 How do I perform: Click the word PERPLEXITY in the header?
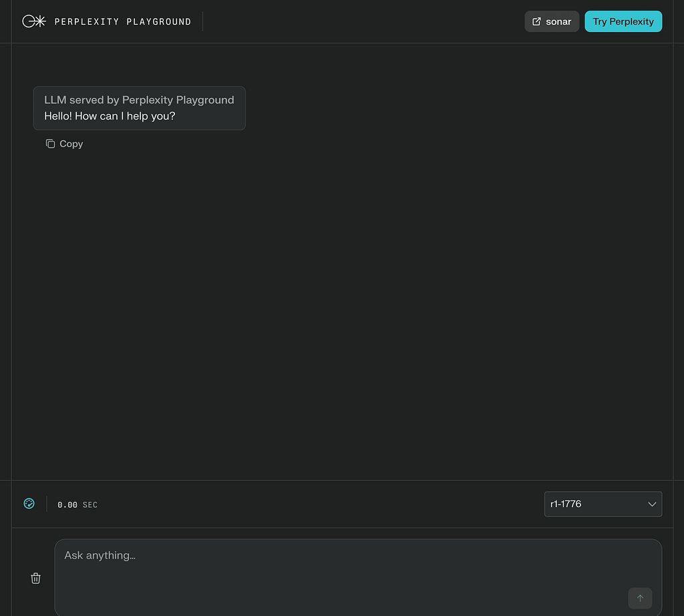click(x=87, y=22)
